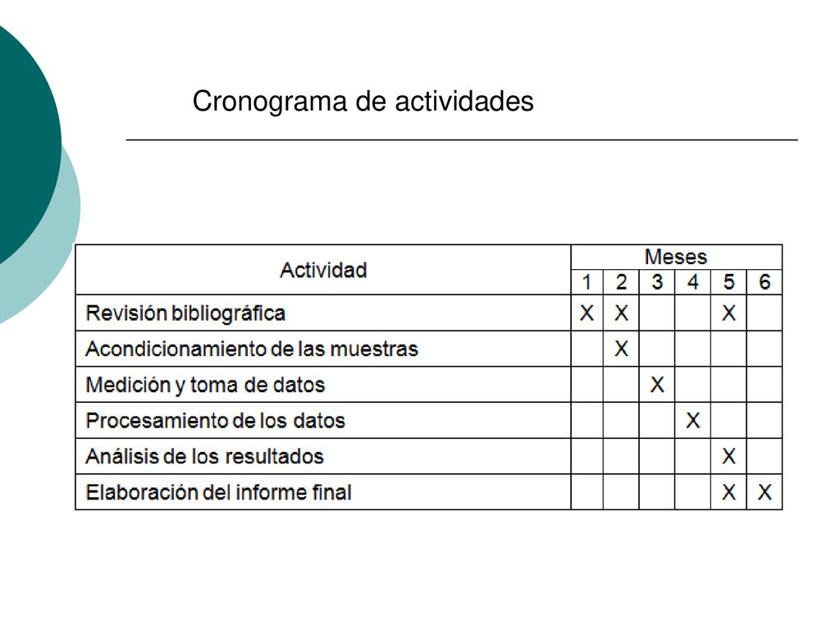
Task: Select the Revisión bibliográfica row label
Action: pos(185,313)
